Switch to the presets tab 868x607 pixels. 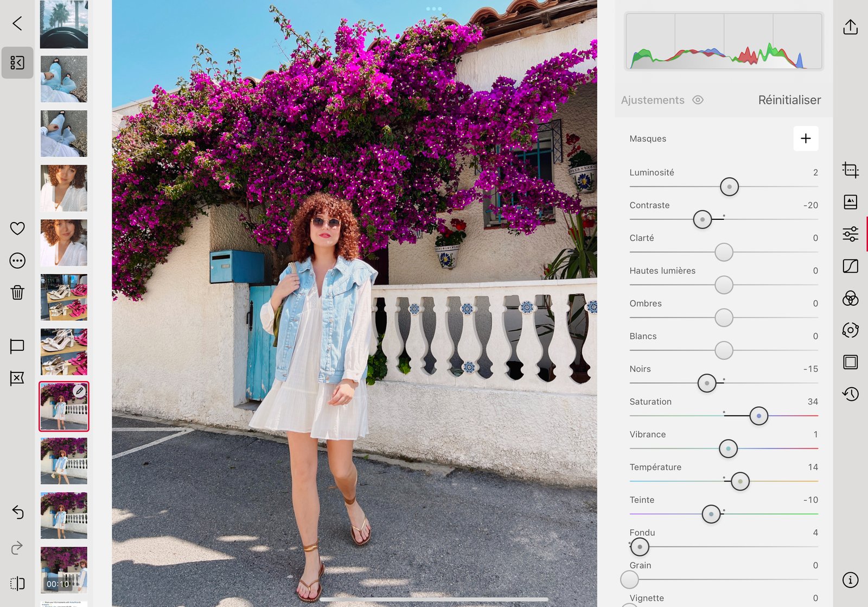[850, 202]
